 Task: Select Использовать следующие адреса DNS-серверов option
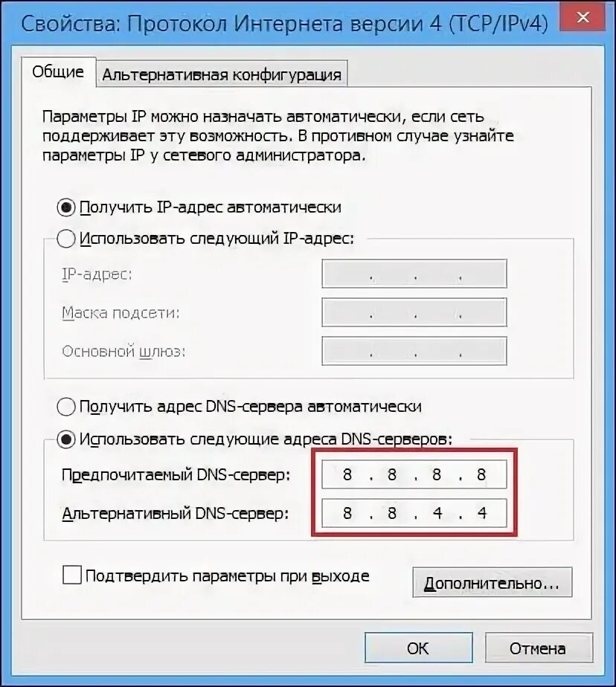pos(65,439)
